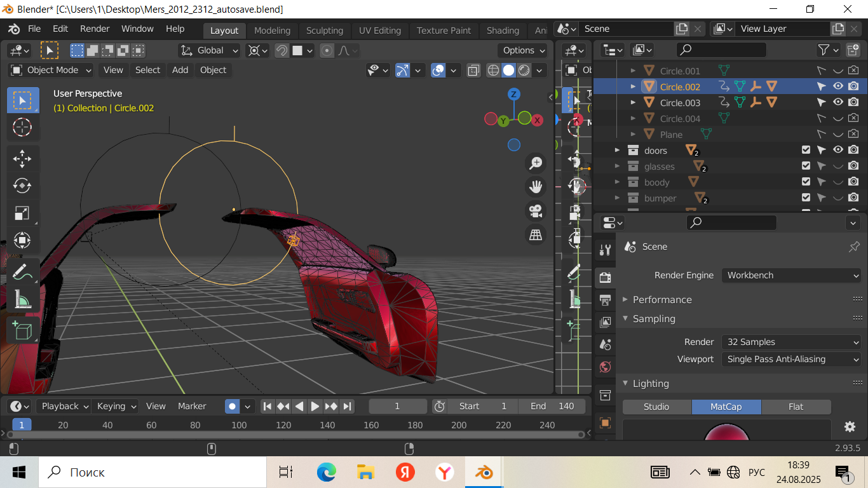
Task: Hide Circle.002 using its eye icon
Action: pos(838,86)
